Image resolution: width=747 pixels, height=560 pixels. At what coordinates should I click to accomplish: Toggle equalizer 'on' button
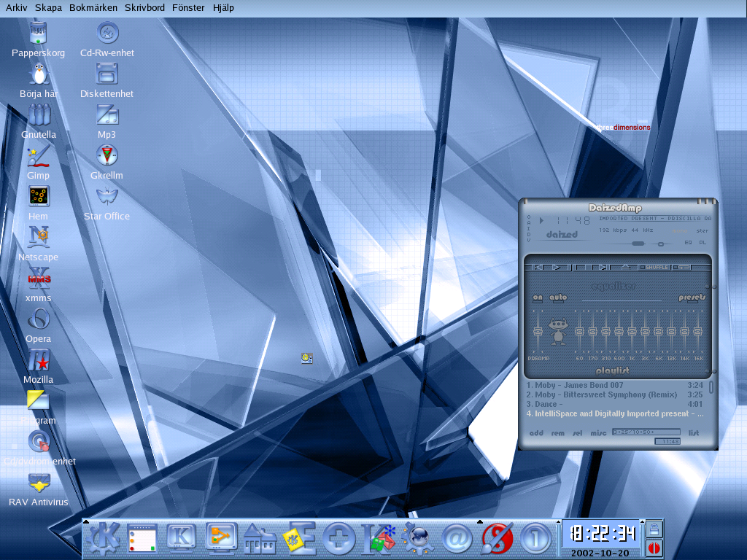pyautogui.click(x=538, y=297)
